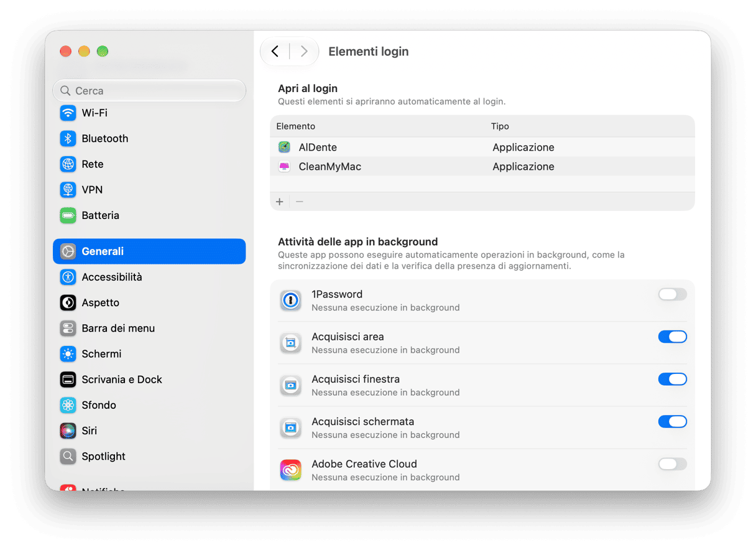Click the AlDente app icon
Viewport: 756px width, 550px height.
click(284, 147)
